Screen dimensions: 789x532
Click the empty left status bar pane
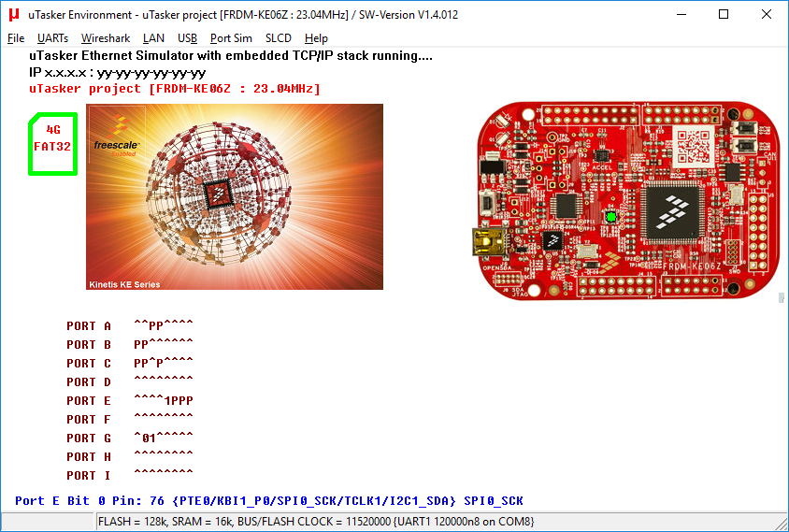(x=48, y=522)
